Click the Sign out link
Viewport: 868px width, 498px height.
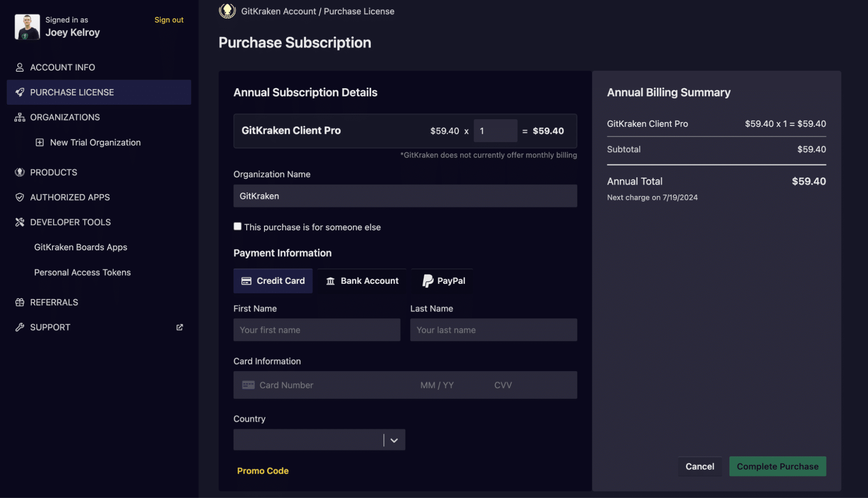click(x=169, y=20)
